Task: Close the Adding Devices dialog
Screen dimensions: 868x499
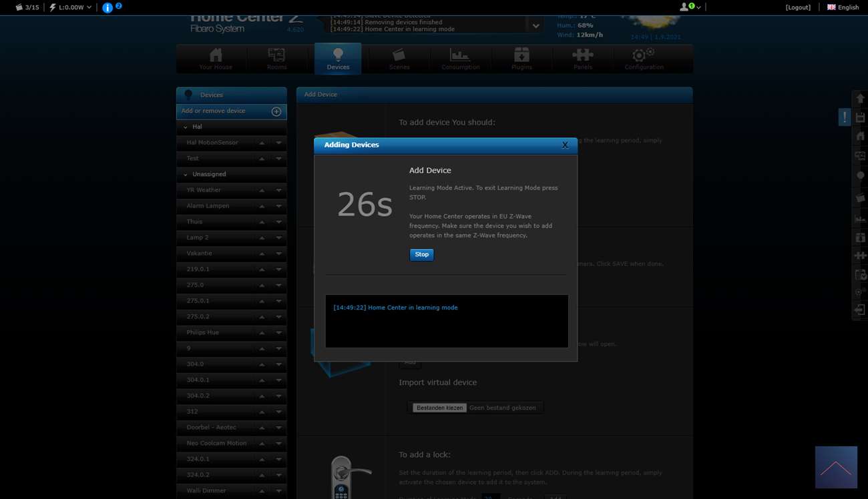Action: pos(565,145)
